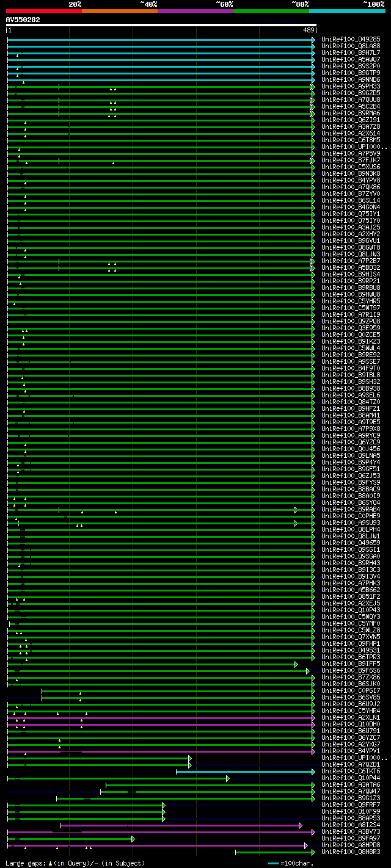Click the red 20% identity legend segment

[43, 10]
